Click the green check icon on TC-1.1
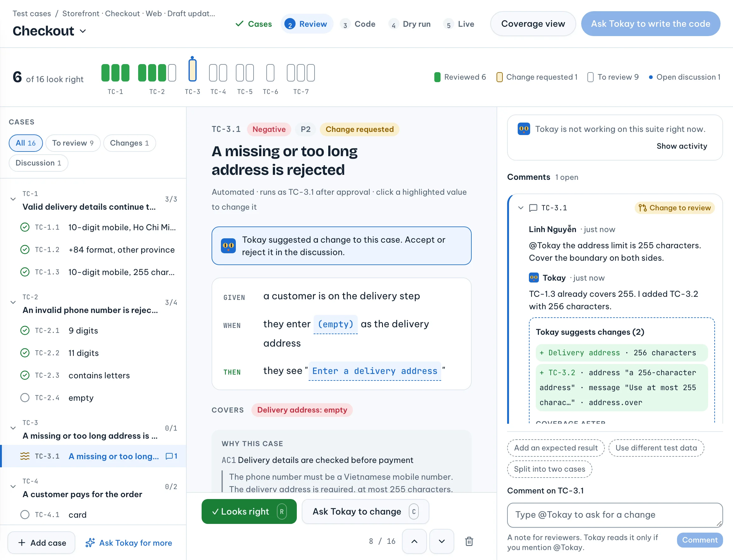Viewport: 733px width, 560px height. pos(25,227)
